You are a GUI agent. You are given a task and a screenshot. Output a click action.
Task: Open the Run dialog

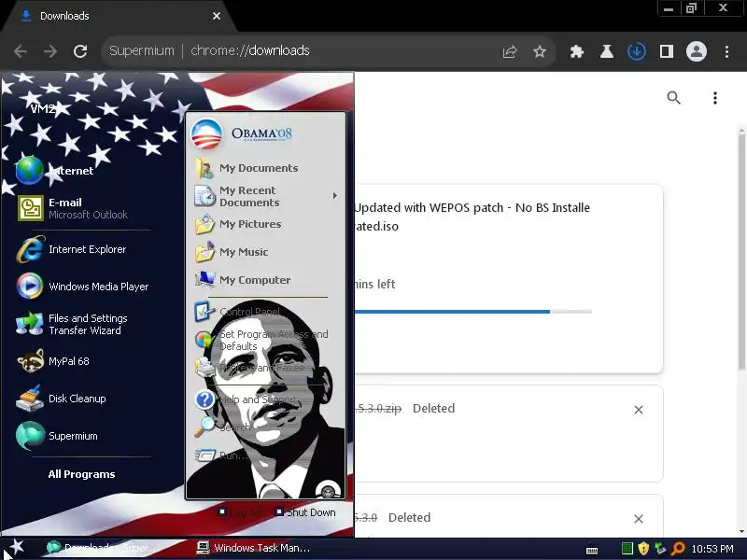click(x=221, y=455)
